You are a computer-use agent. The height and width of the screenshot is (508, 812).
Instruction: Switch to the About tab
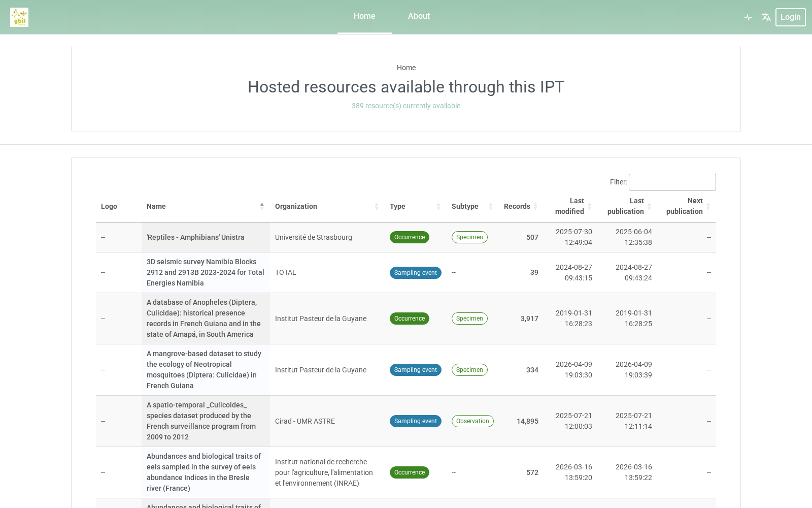[419, 16]
